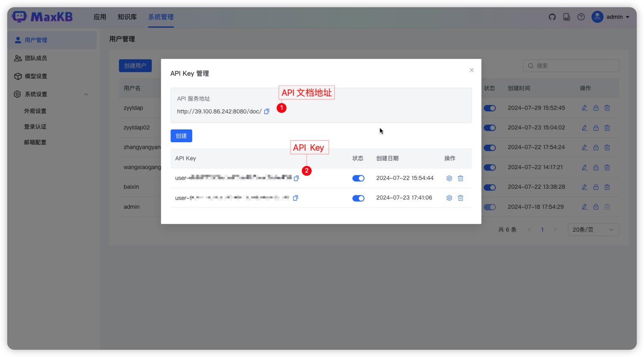Open the admin account dropdown
Image resolution: width=644 pixels, height=357 pixels.
[x=618, y=17]
